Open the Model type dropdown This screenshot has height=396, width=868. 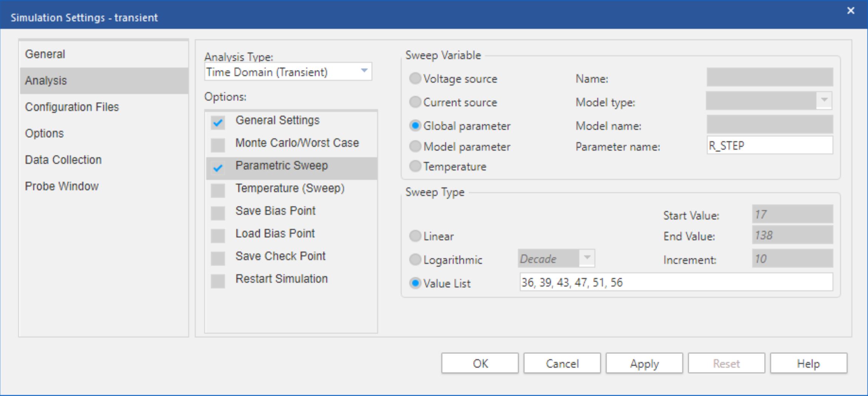pyautogui.click(x=824, y=100)
